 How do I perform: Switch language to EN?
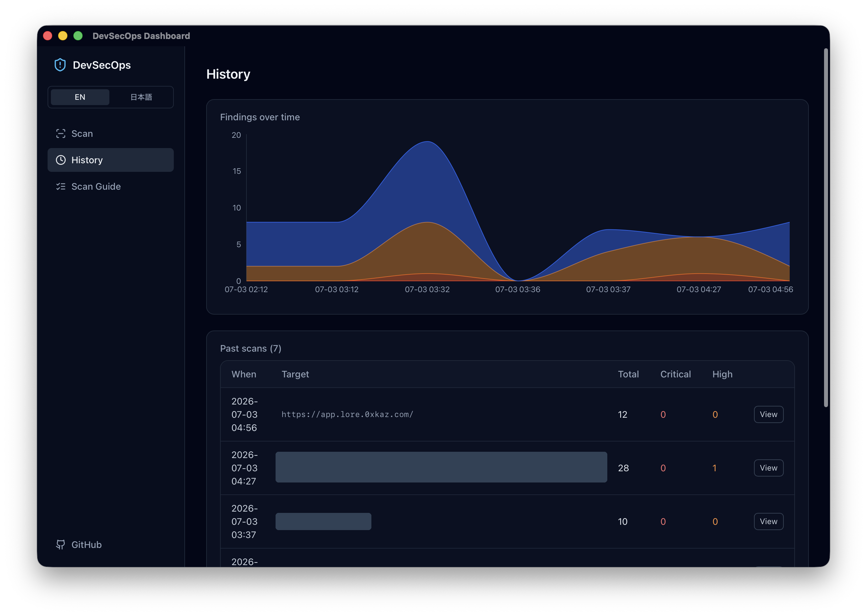[80, 97]
